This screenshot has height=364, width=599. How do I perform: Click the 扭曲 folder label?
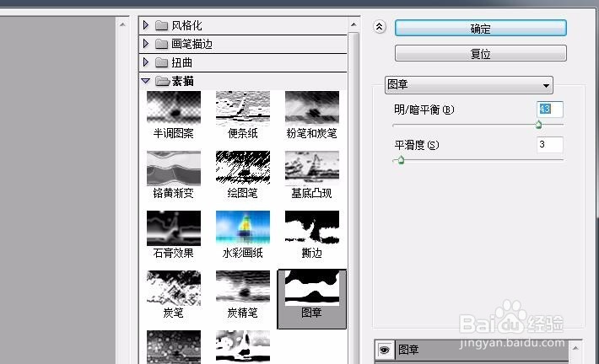[181, 62]
